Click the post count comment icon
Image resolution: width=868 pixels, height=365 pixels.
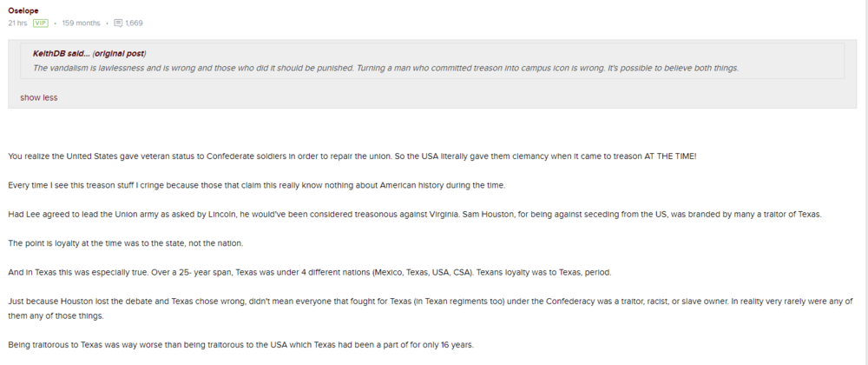pos(118,23)
